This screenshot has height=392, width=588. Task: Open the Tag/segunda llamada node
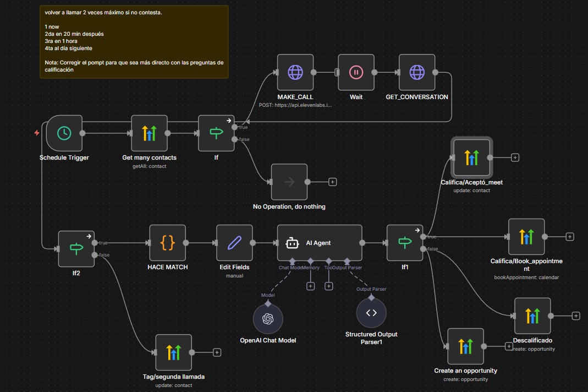click(174, 352)
